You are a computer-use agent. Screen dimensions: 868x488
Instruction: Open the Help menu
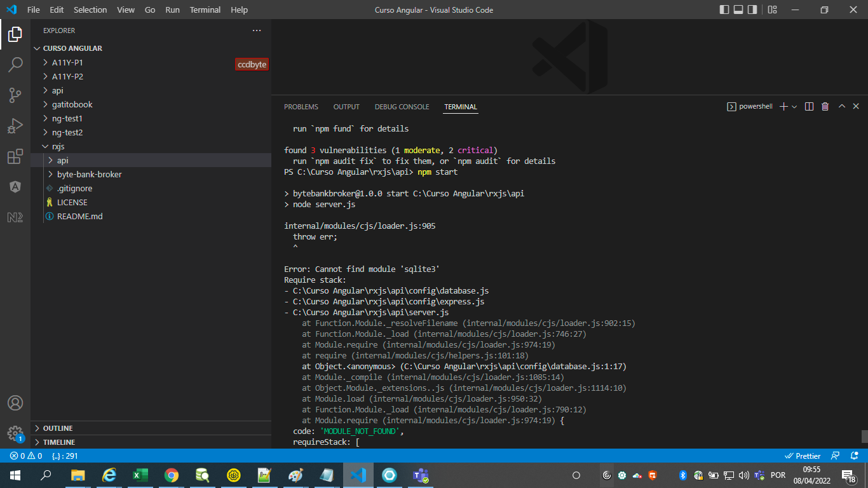click(240, 10)
